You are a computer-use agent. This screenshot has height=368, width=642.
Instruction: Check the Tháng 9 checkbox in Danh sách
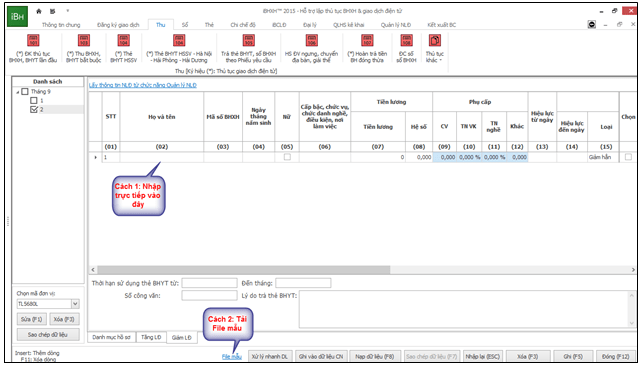coord(25,92)
